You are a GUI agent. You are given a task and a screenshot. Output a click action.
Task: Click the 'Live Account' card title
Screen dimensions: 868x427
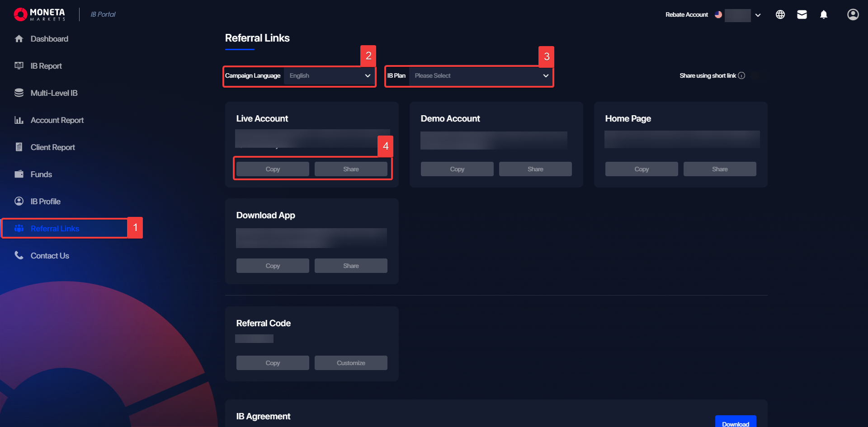(x=262, y=118)
